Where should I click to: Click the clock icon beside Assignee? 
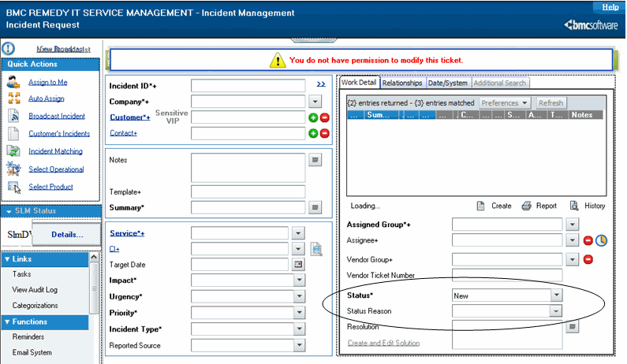click(x=601, y=240)
